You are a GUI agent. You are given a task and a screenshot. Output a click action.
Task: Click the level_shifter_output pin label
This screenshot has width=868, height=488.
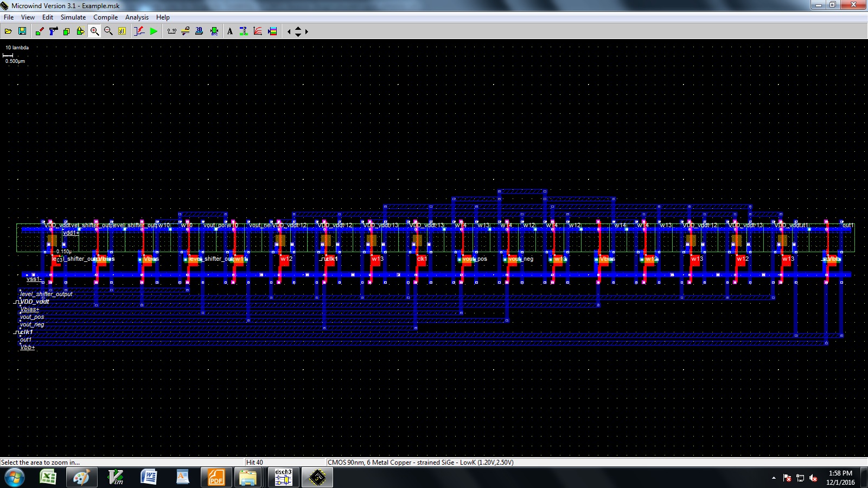(x=46, y=294)
